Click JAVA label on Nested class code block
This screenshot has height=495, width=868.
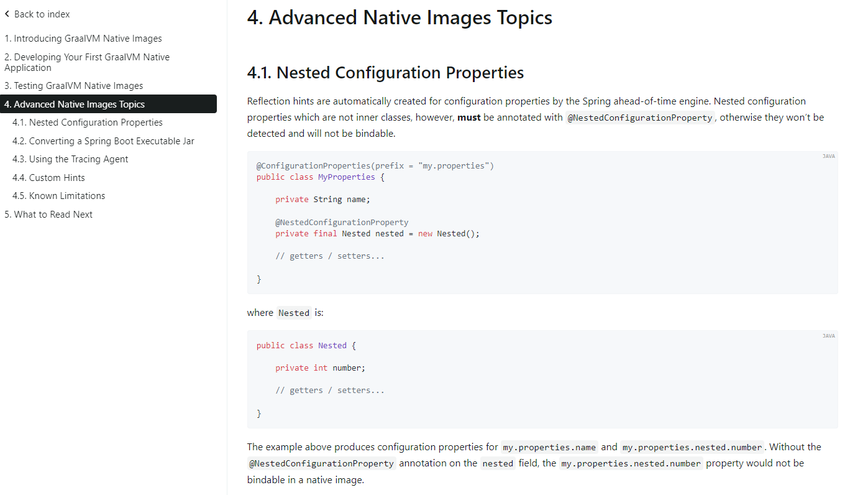coord(828,336)
